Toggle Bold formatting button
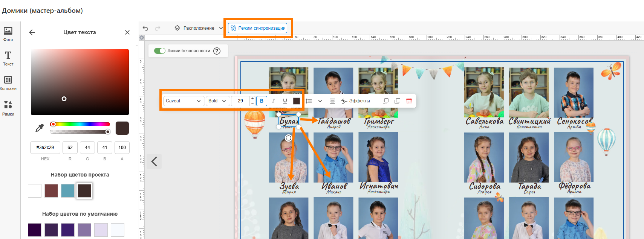 262,101
